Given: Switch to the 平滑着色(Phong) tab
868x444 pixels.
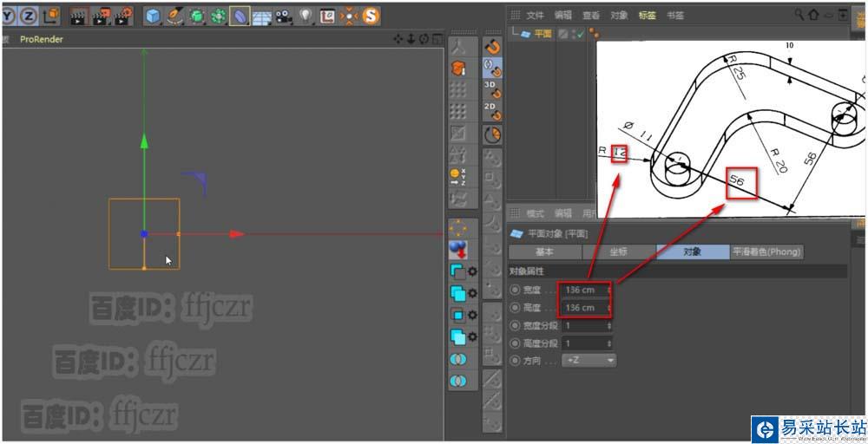Looking at the screenshot, I should 766,251.
